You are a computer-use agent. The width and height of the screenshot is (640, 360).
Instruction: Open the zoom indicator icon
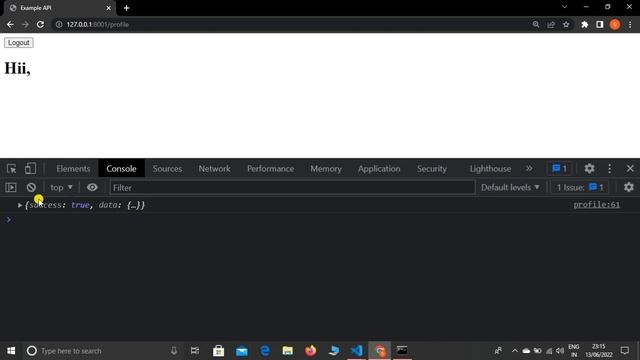coord(536,24)
